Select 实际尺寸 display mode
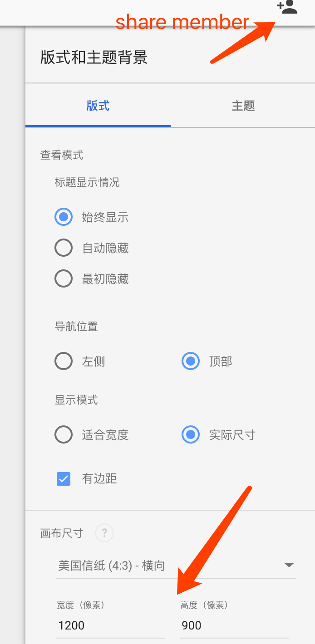 click(x=190, y=434)
